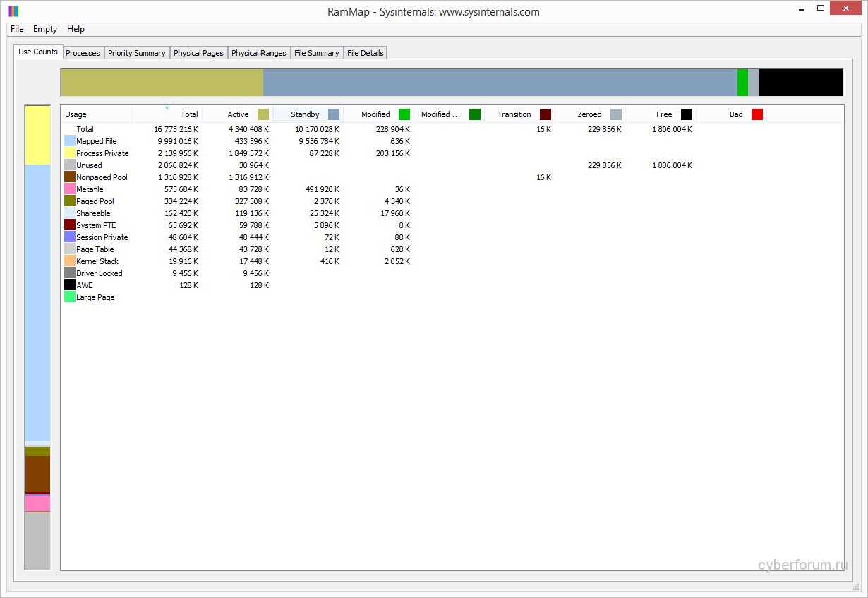Viewport: 868px width, 598px height.
Task: Click the Bad red color swatch
Action: (x=757, y=114)
